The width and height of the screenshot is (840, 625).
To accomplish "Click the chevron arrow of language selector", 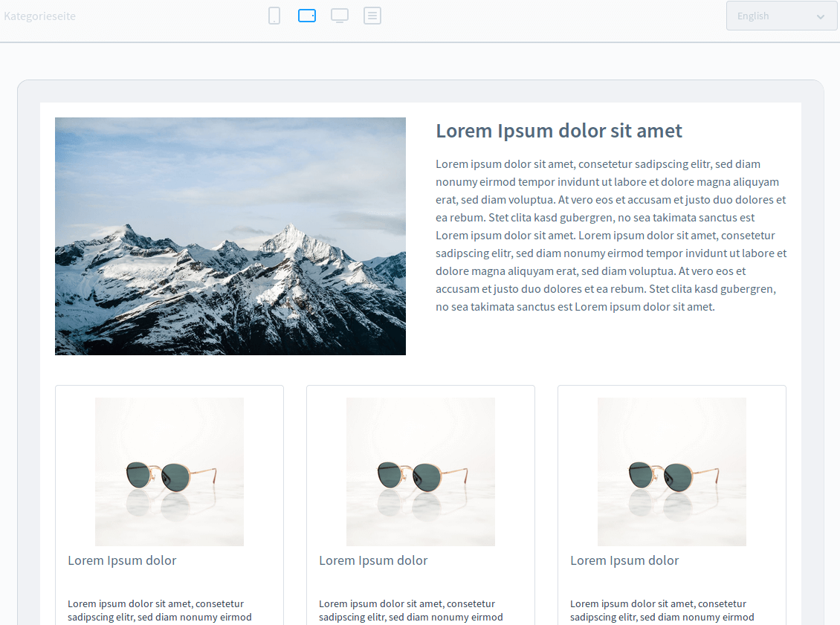I will (821, 16).
